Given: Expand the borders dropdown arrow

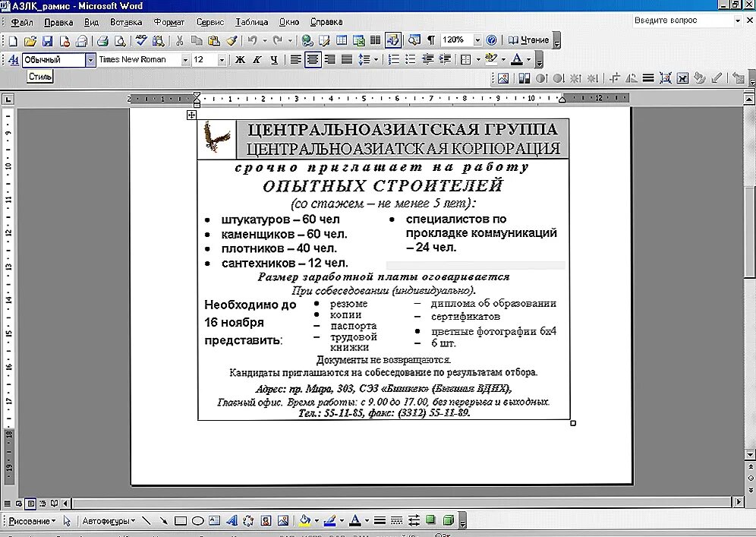Looking at the screenshot, I should pos(477,60).
